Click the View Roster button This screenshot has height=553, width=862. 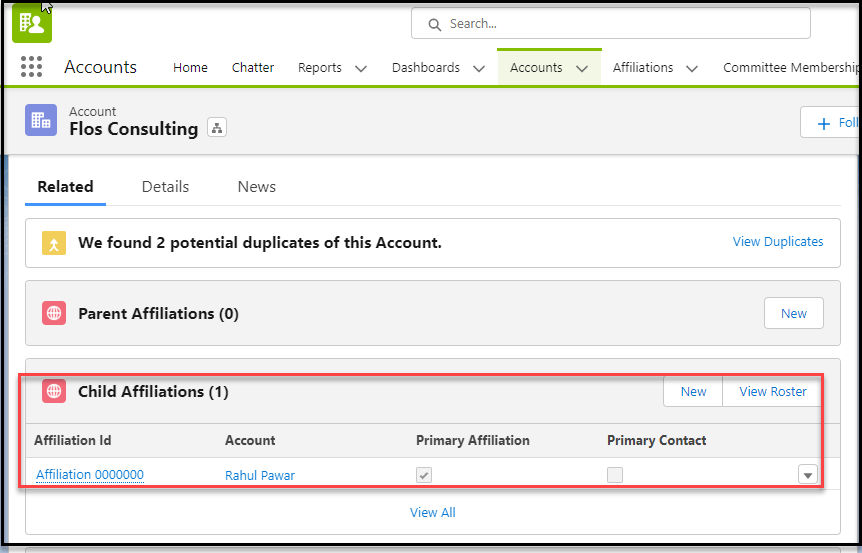point(772,392)
